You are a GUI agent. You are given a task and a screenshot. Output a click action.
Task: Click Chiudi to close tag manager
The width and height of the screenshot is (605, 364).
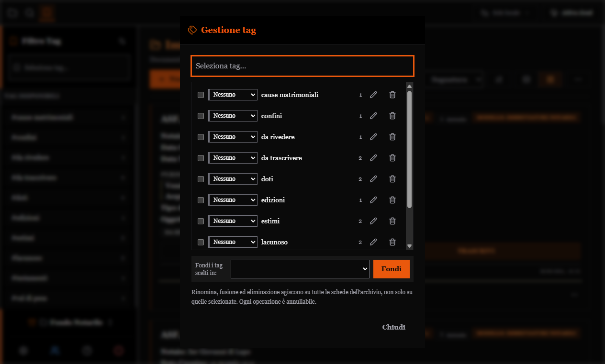393,327
